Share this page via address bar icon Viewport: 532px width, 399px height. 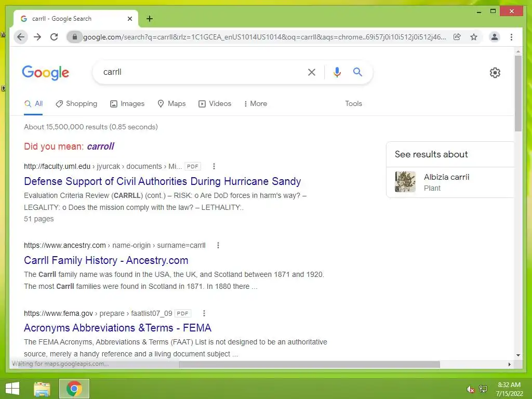point(457,37)
